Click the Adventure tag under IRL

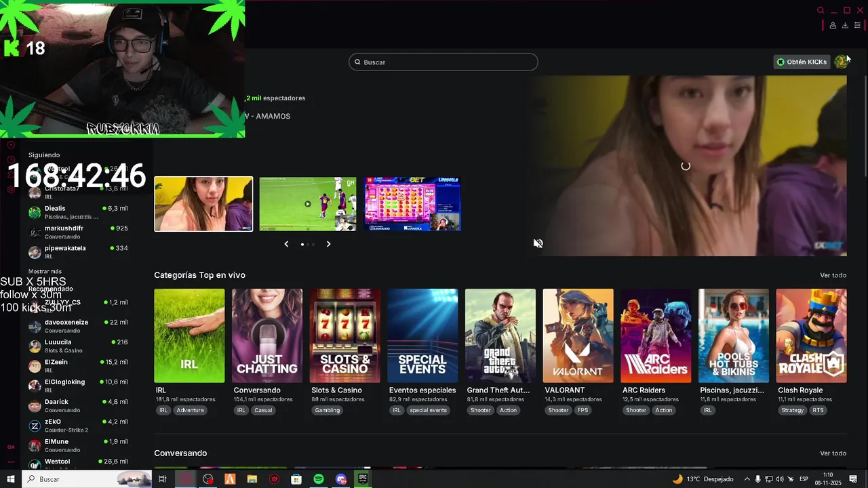click(x=190, y=410)
